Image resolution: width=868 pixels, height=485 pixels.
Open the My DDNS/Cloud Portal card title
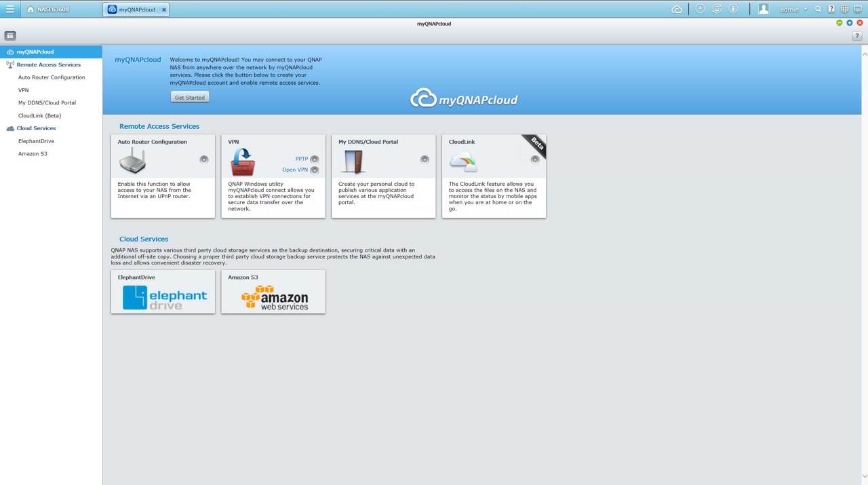(368, 142)
